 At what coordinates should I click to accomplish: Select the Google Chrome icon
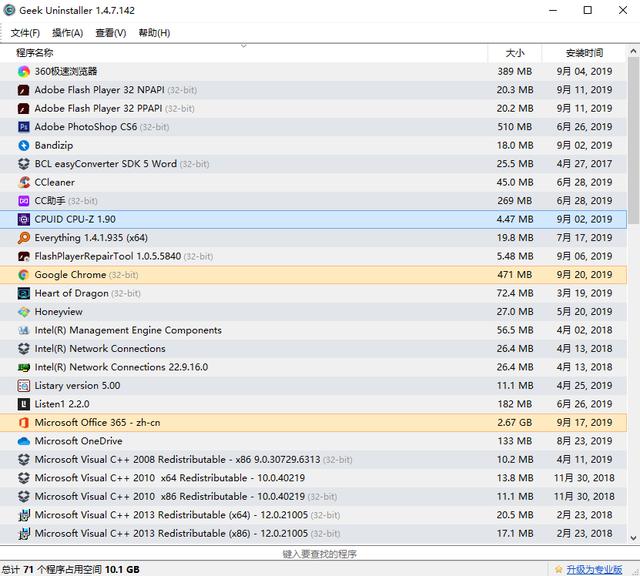coord(25,275)
